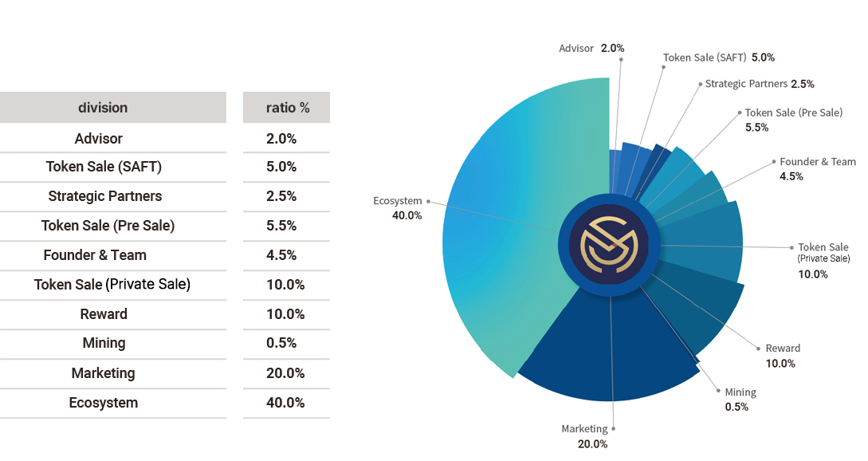868x461 pixels.
Task: Click Strategic Partners in the division table
Action: tap(105, 196)
